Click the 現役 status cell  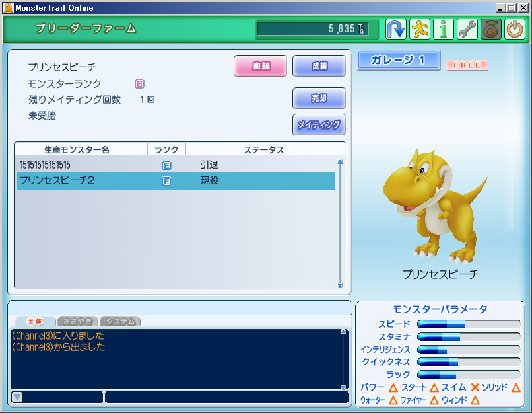click(x=210, y=180)
